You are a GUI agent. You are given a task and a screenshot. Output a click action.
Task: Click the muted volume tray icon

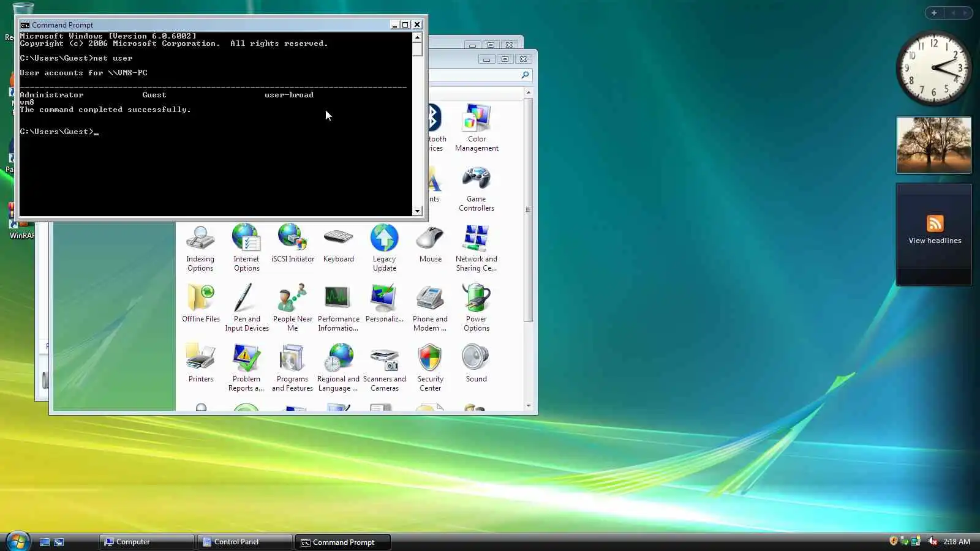point(933,541)
